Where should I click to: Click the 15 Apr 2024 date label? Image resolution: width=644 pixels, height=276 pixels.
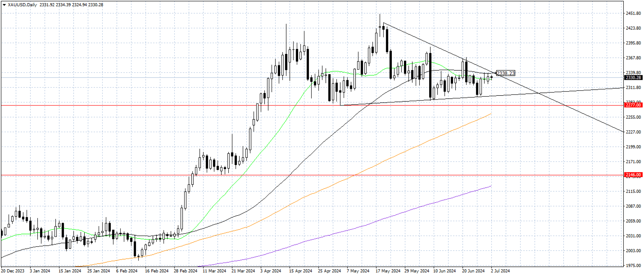[301, 271]
